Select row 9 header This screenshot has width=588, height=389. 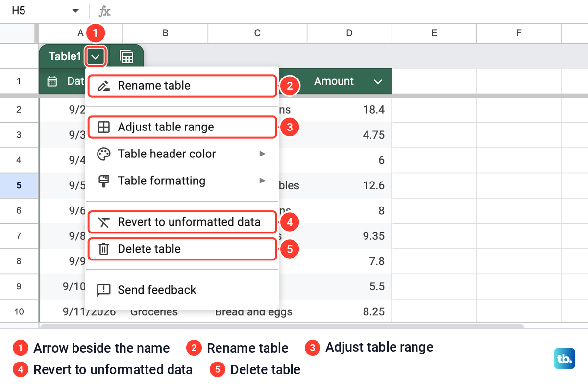click(19, 286)
